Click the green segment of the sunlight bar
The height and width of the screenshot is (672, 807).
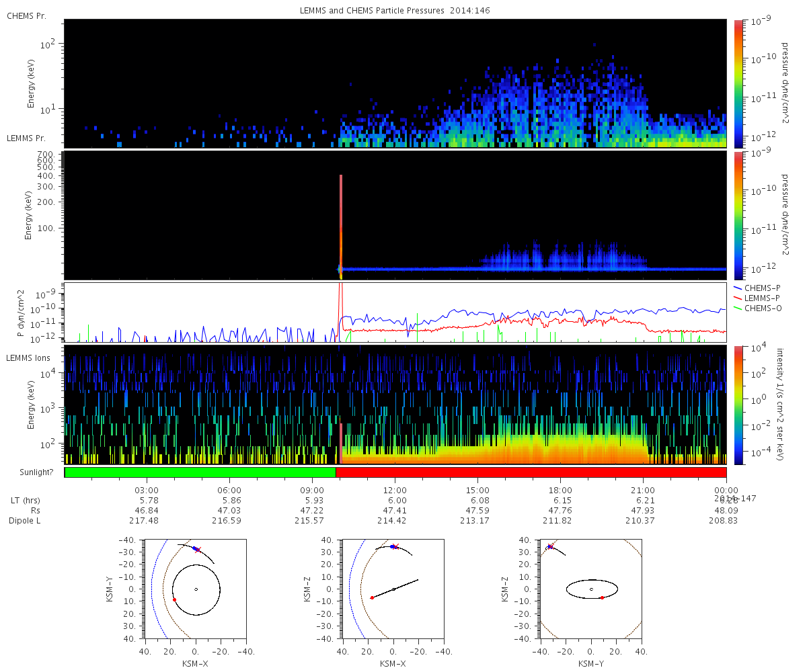click(x=200, y=472)
